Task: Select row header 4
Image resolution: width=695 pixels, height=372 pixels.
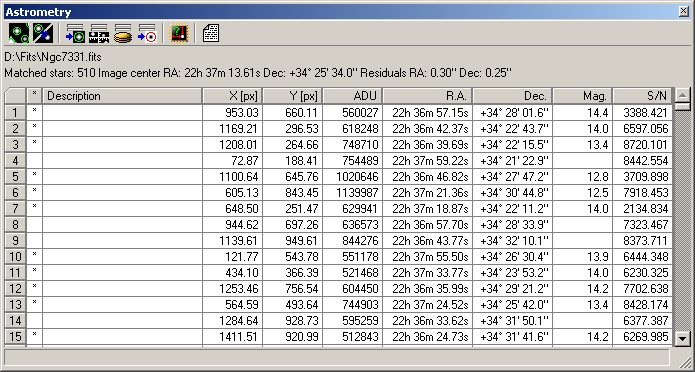Action: coord(16,160)
